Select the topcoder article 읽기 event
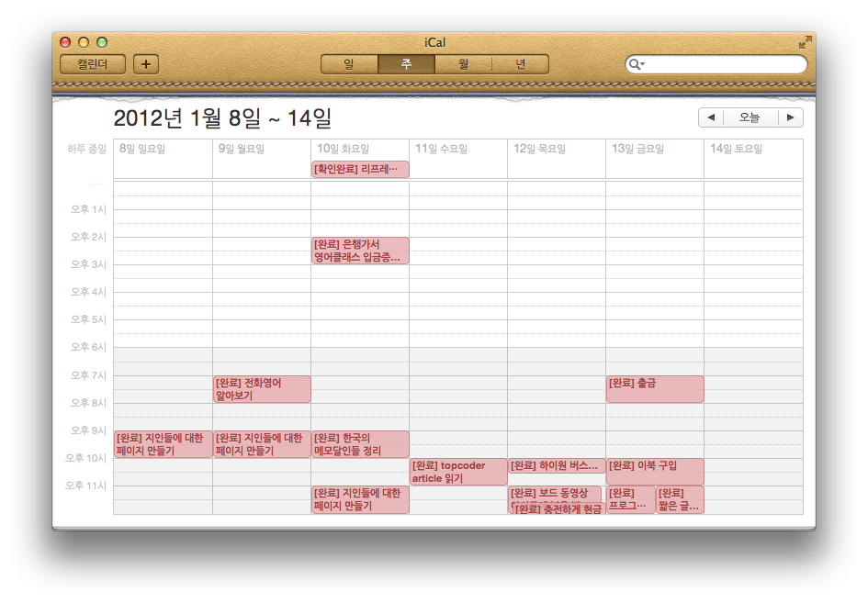 coord(458,472)
